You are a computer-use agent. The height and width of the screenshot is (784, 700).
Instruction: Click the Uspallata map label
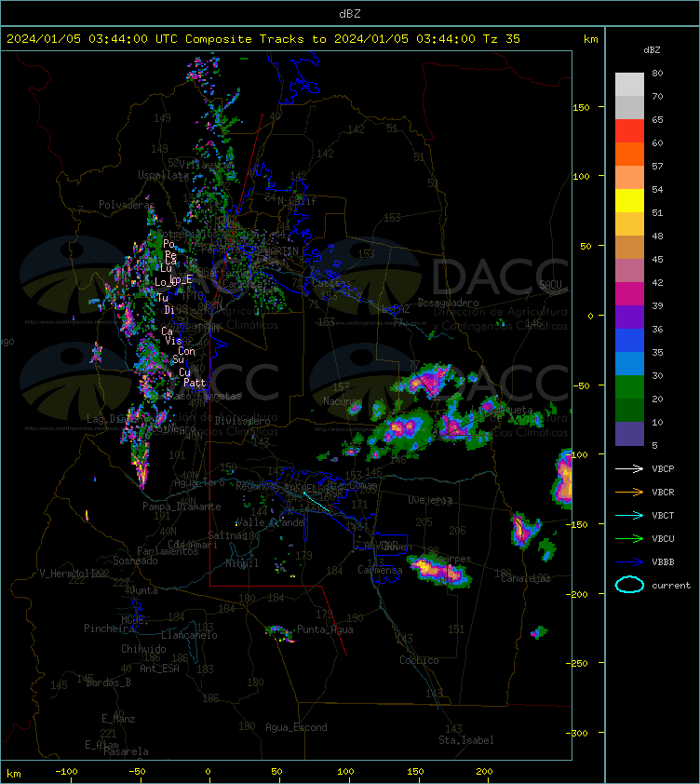pos(163,175)
